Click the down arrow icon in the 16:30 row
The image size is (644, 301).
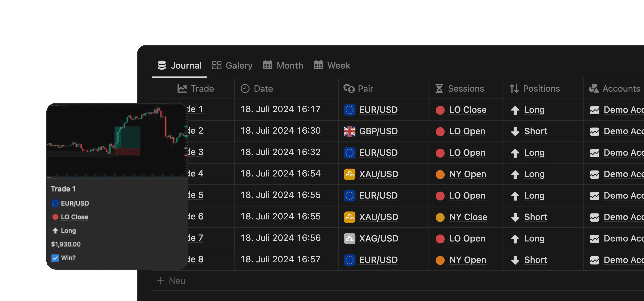pyautogui.click(x=515, y=132)
